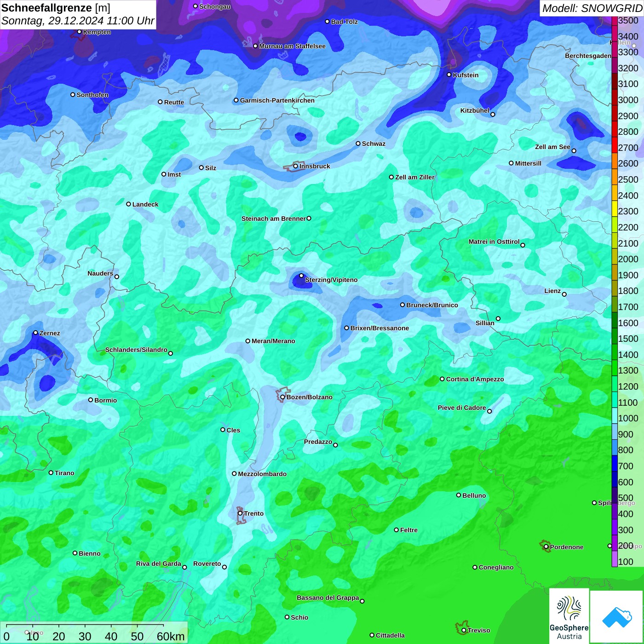Click the Zernez label

(x=50, y=333)
